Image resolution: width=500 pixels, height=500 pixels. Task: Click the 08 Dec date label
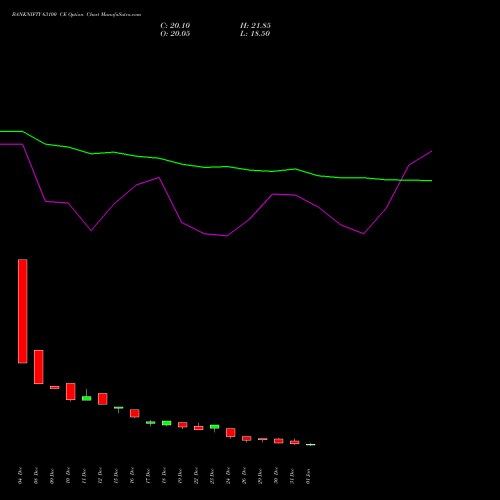point(36,476)
